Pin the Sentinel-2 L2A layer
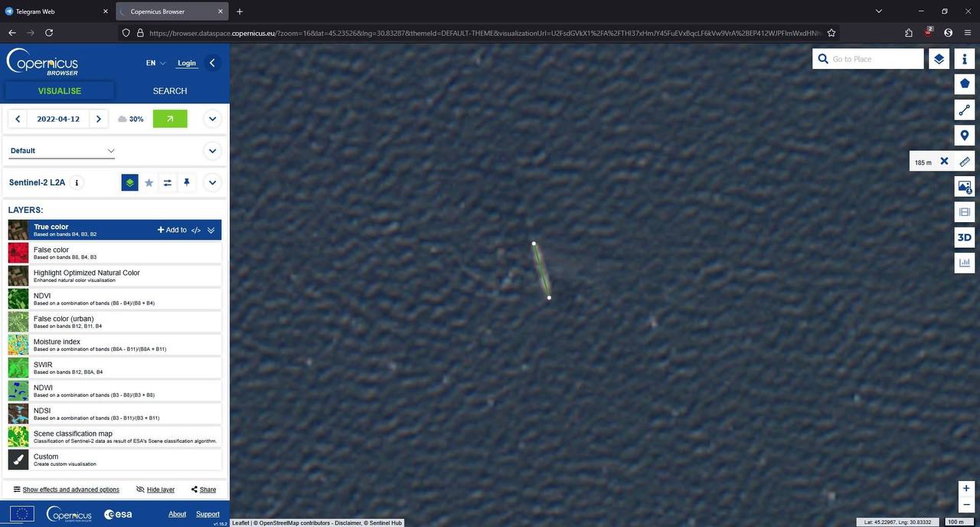The height and width of the screenshot is (527, 980). click(x=186, y=183)
